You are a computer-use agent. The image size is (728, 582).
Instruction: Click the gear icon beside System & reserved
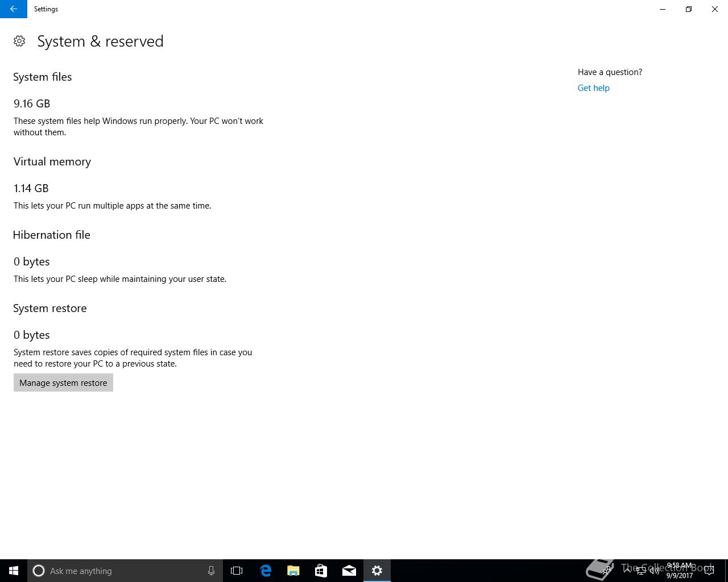click(19, 41)
